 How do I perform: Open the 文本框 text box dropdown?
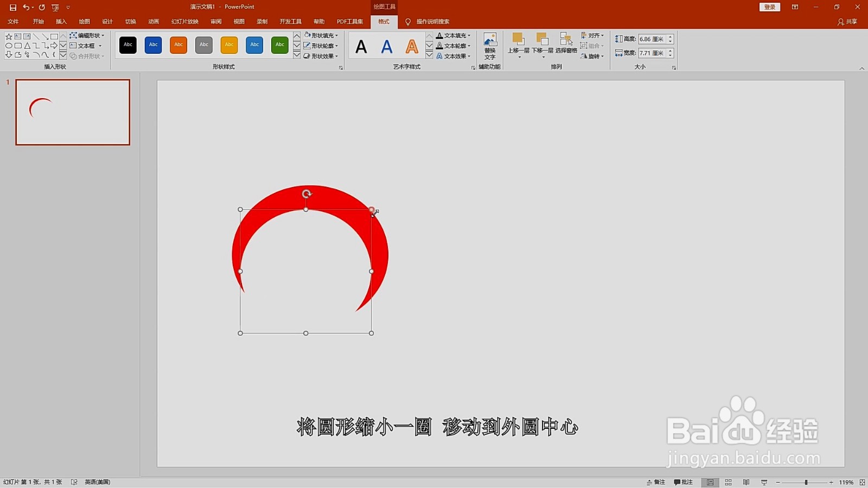pos(86,46)
